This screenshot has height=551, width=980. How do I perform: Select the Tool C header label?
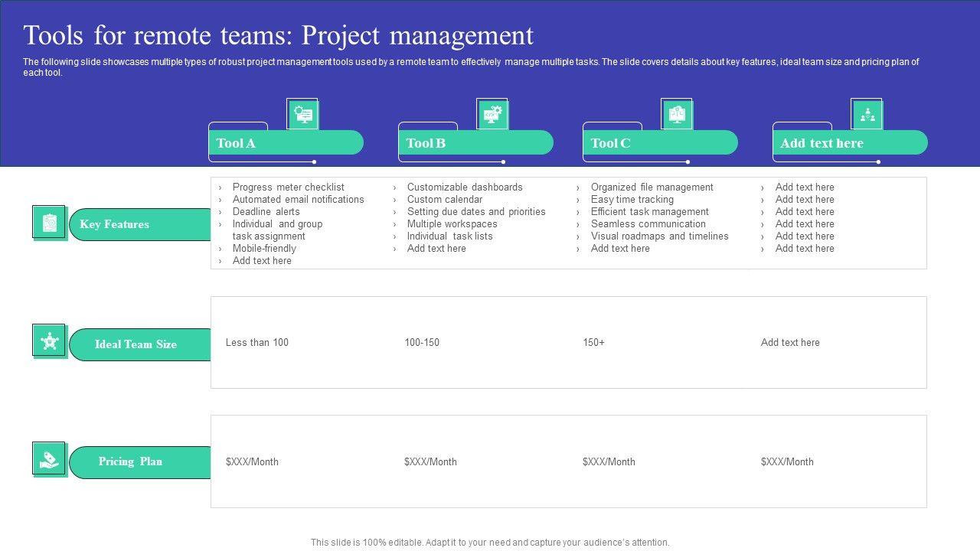[x=610, y=143]
